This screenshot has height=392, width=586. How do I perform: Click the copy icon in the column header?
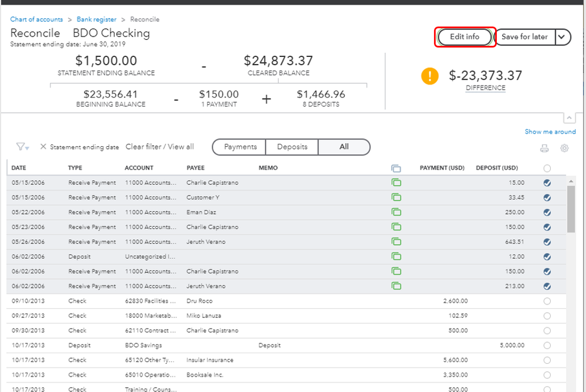[x=396, y=168]
